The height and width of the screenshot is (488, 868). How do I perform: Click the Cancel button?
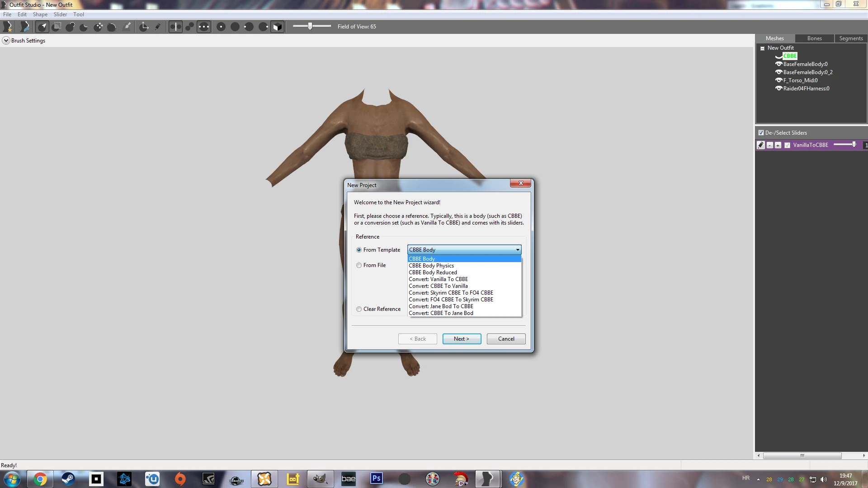(x=505, y=338)
